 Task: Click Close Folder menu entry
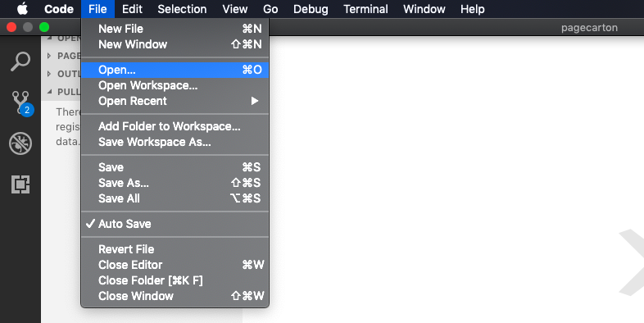(x=175, y=280)
